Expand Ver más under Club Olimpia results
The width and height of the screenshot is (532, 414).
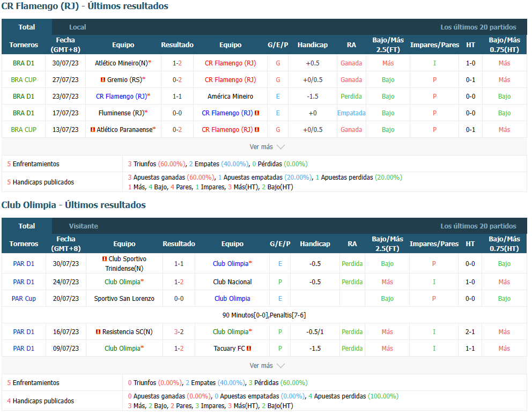pyautogui.click(x=267, y=366)
